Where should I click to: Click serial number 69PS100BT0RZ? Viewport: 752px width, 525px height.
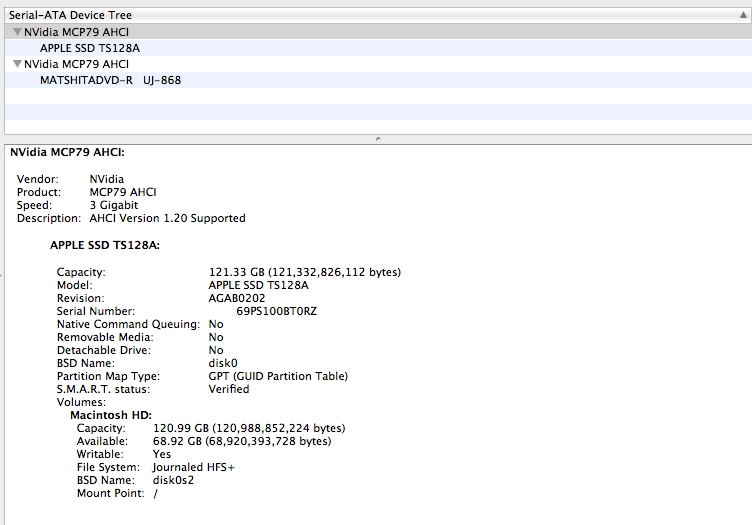277,311
